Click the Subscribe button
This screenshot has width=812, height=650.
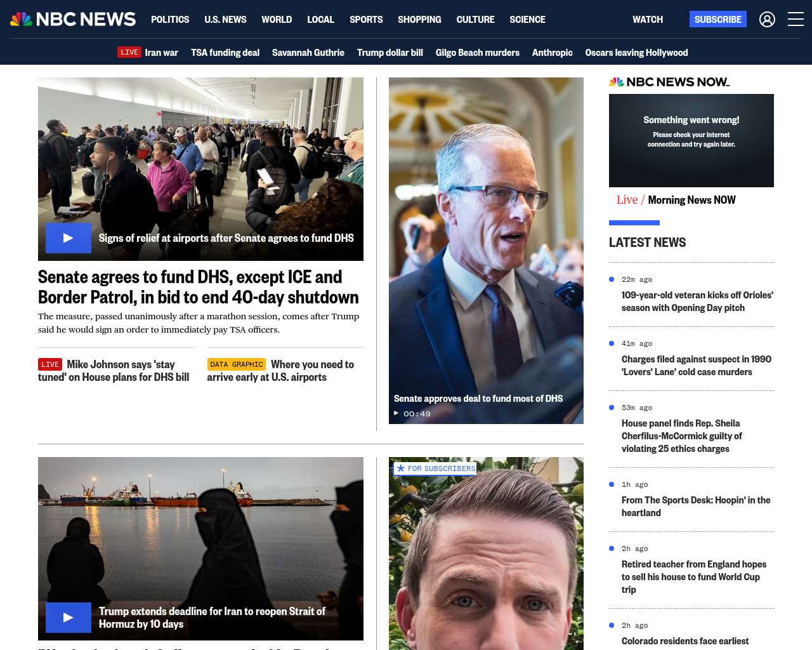click(718, 19)
